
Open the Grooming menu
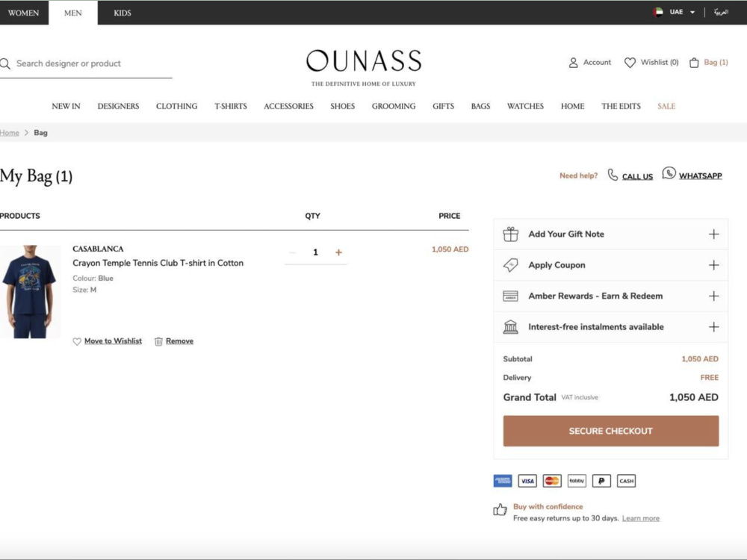tap(394, 106)
